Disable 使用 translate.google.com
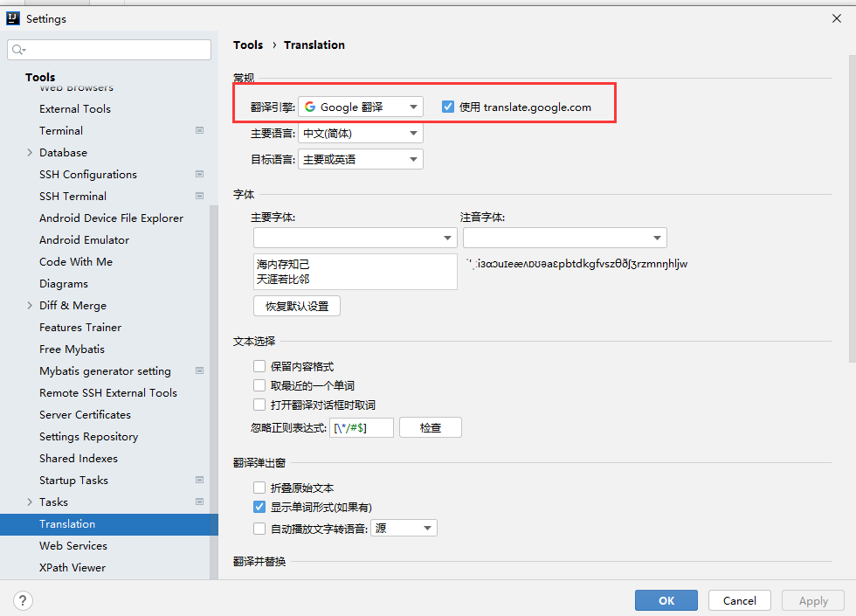Screen dimensions: 856x616 pyautogui.click(x=448, y=106)
